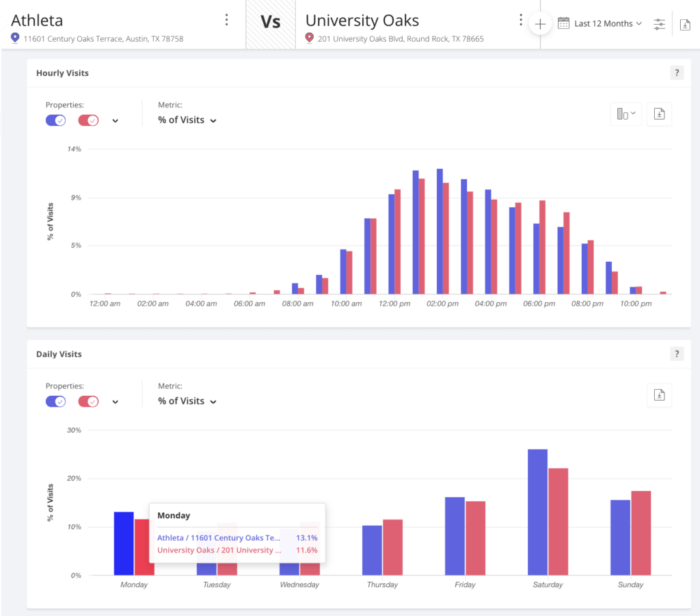The image size is (700, 616).
Task: Click blue 12:00 pm bar in Hourly Visits
Action: pos(392,244)
